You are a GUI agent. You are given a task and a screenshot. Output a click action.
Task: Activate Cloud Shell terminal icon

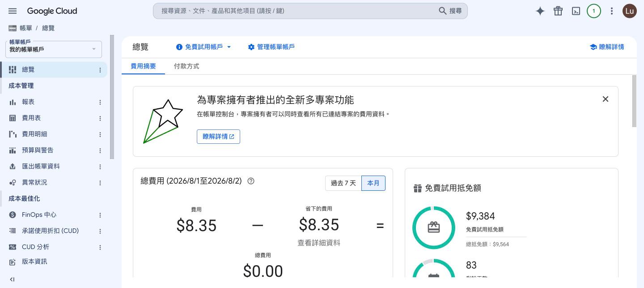click(x=576, y=11)
